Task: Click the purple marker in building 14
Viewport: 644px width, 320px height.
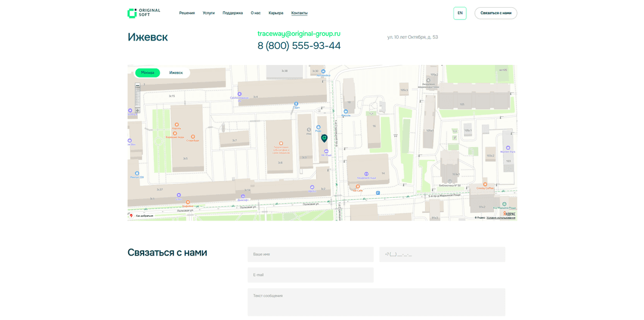Action: click(366, 174)
